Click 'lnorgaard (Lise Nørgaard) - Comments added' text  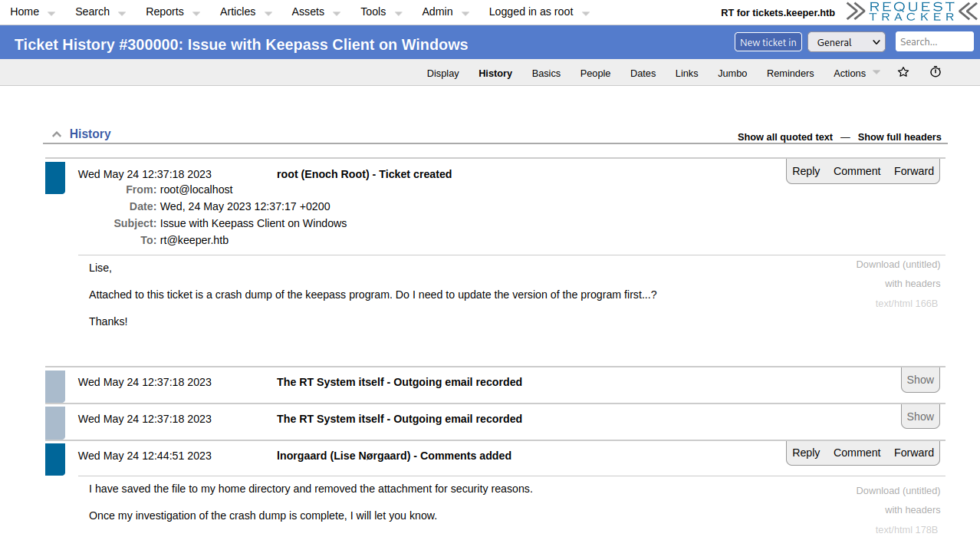tap(394, 456)
